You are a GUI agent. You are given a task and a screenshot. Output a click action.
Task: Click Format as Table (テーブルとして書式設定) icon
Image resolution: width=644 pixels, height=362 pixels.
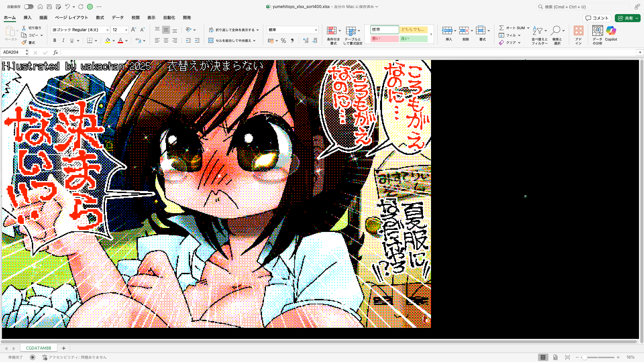point(351,31)
